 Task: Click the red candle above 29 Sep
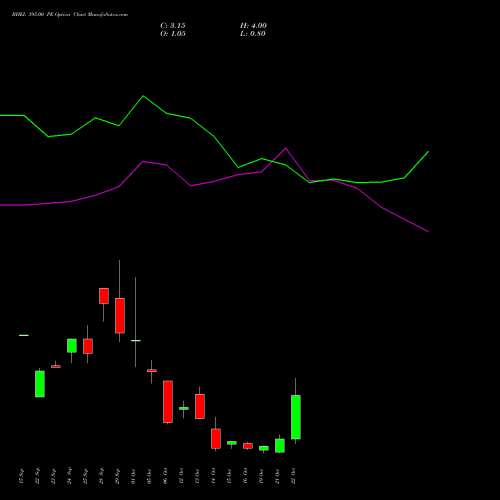120,315
